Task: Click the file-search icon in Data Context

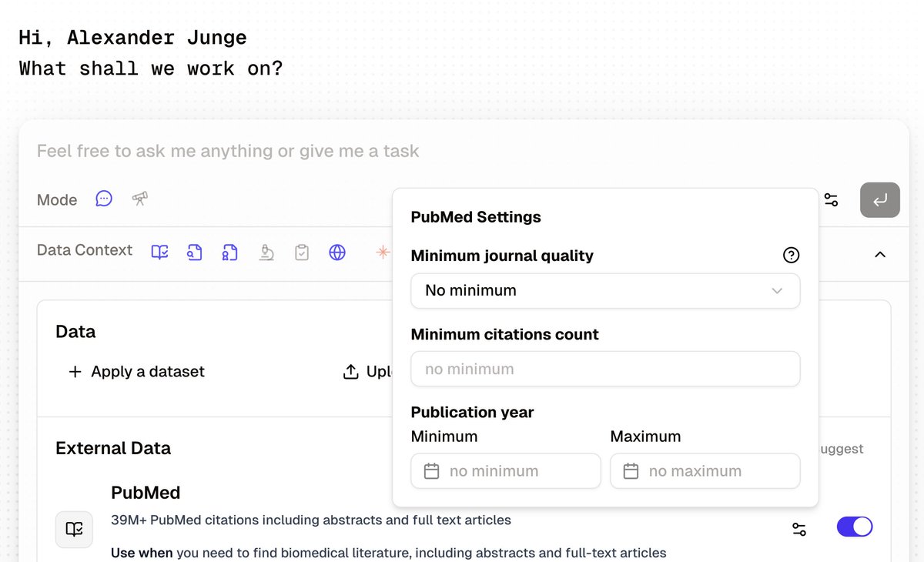Action: (195, 252)
